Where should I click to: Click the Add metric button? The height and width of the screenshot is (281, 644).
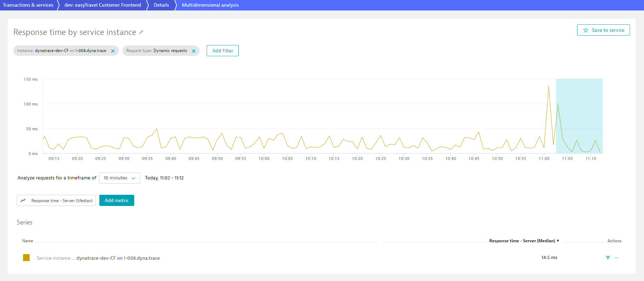tap(117, 200)
